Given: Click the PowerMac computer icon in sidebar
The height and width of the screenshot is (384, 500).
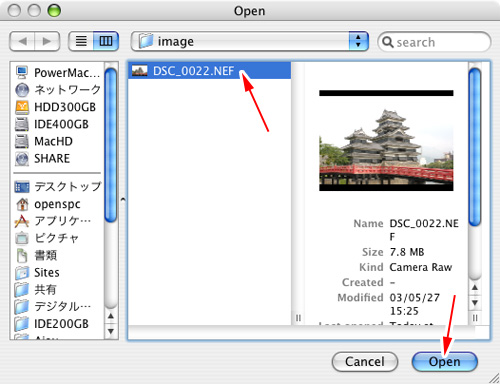Looking at the screenshot, I should [22, 72].
